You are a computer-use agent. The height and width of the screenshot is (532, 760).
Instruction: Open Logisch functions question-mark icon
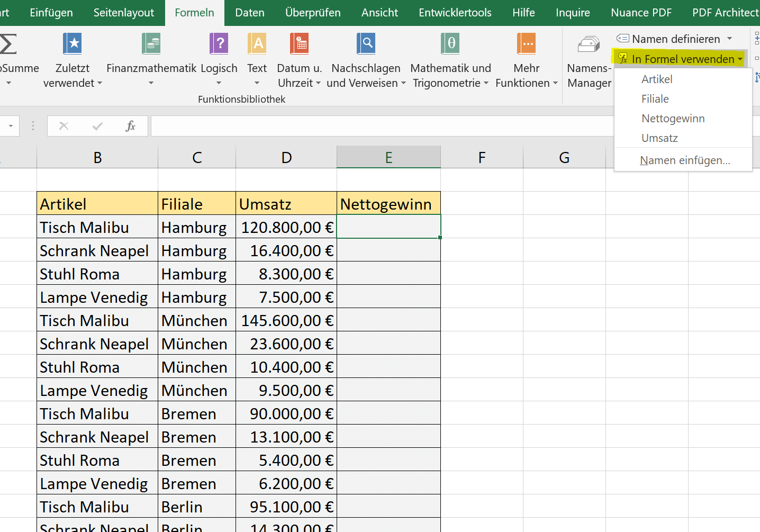pyautogui.click(x=219, y=43)
